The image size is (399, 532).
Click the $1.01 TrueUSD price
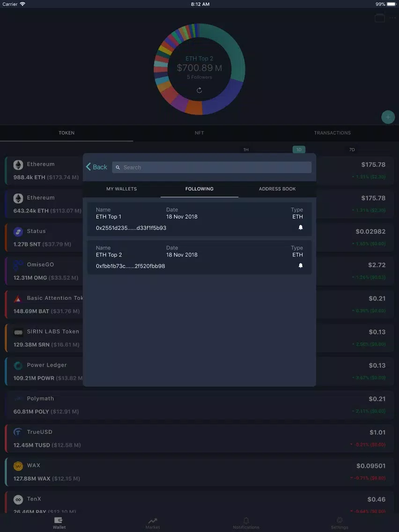coord(377,432)
